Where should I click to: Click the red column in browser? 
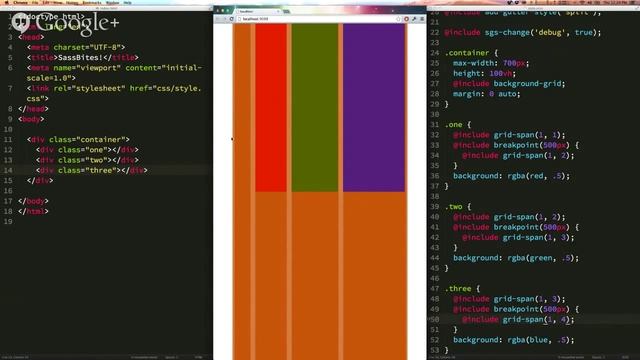point(271,107)
